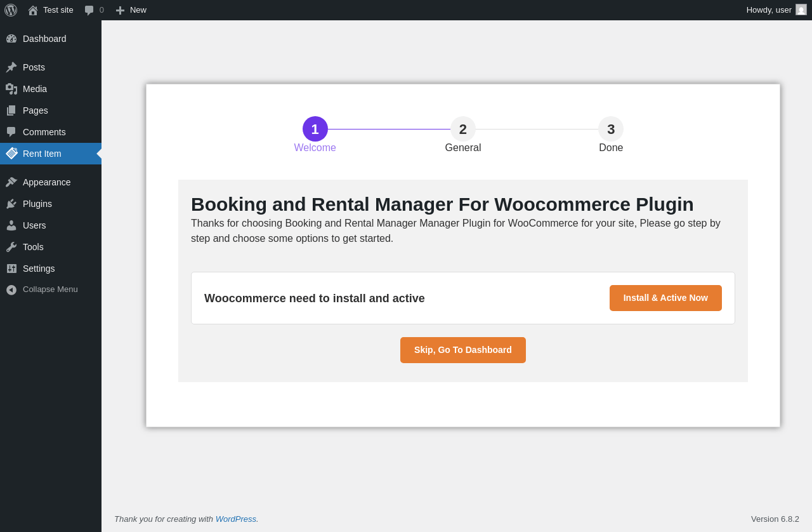Click New in the admin bar
Viewport: 812px width, 532px height.
[x=138, y=10]
